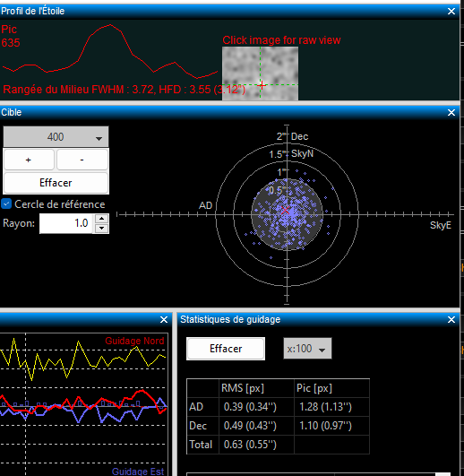The image size is (464, 476).
Task: Select Dec peak value 1.10 (0.97")
Action: (325, 426)
